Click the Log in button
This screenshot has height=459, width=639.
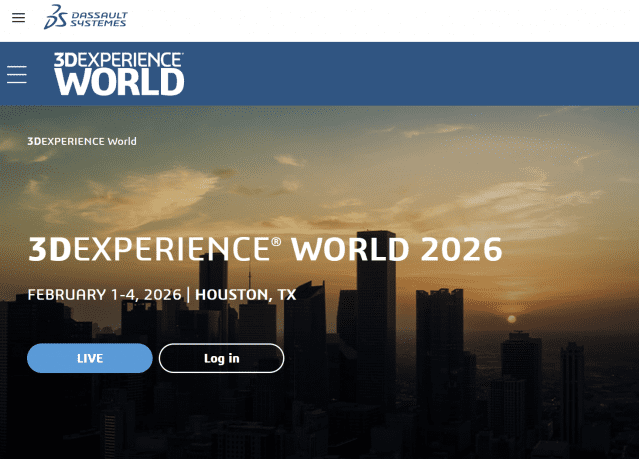(221, 358)
